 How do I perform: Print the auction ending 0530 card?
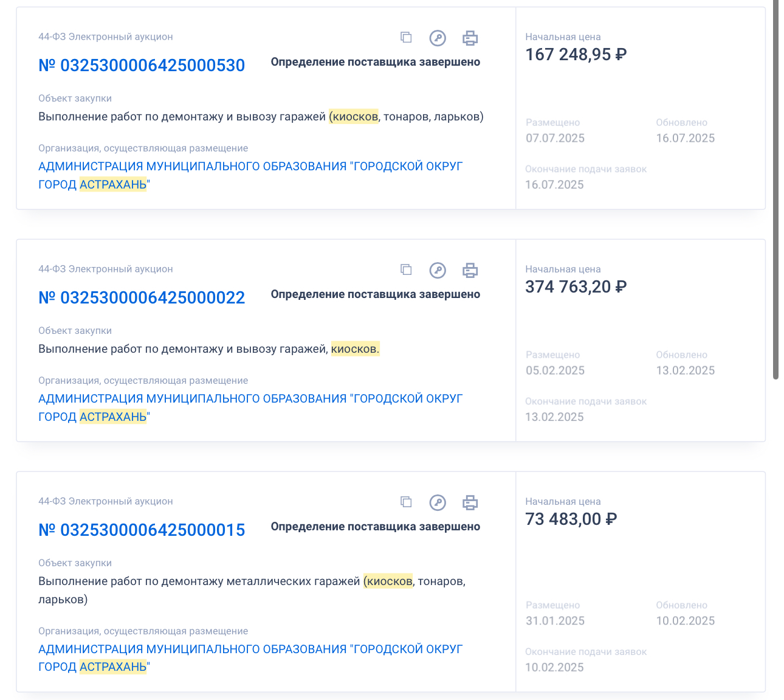[x=470, y=38]
